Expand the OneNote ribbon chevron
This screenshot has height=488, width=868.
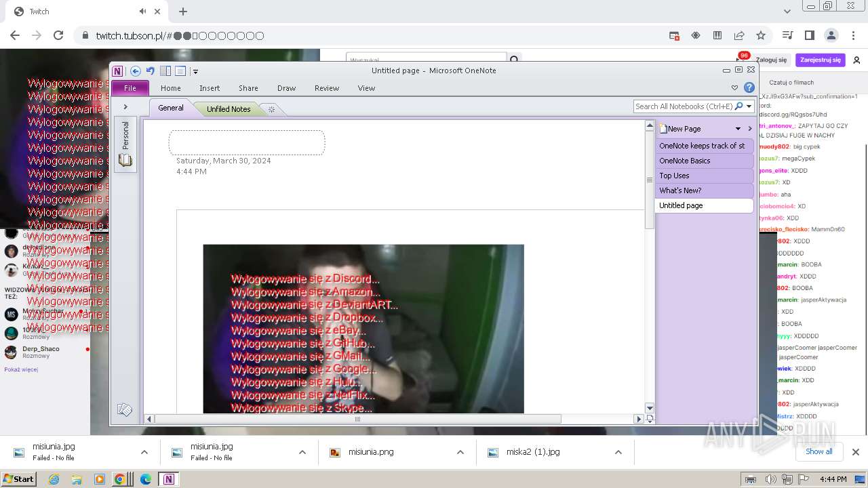734,87
